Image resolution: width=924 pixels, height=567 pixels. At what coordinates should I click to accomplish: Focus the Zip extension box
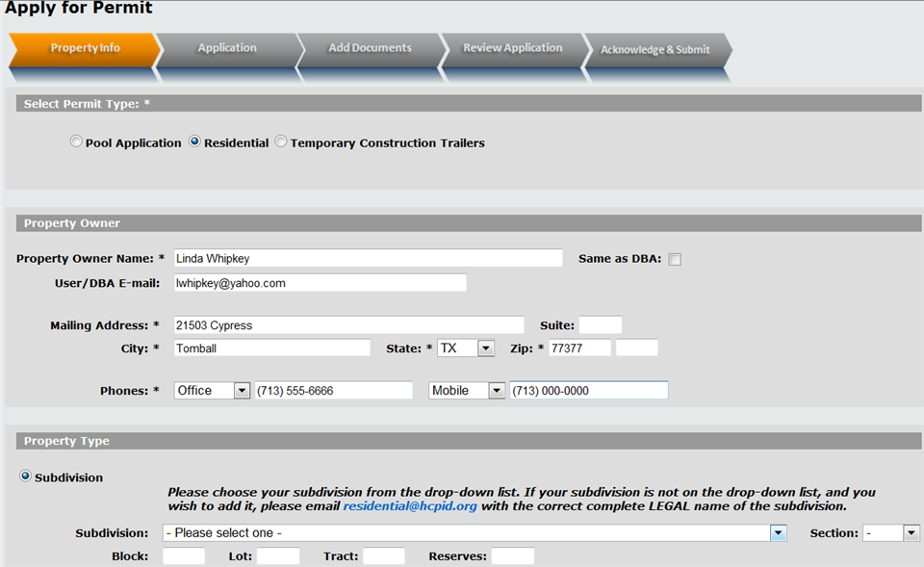click(636, 348)
